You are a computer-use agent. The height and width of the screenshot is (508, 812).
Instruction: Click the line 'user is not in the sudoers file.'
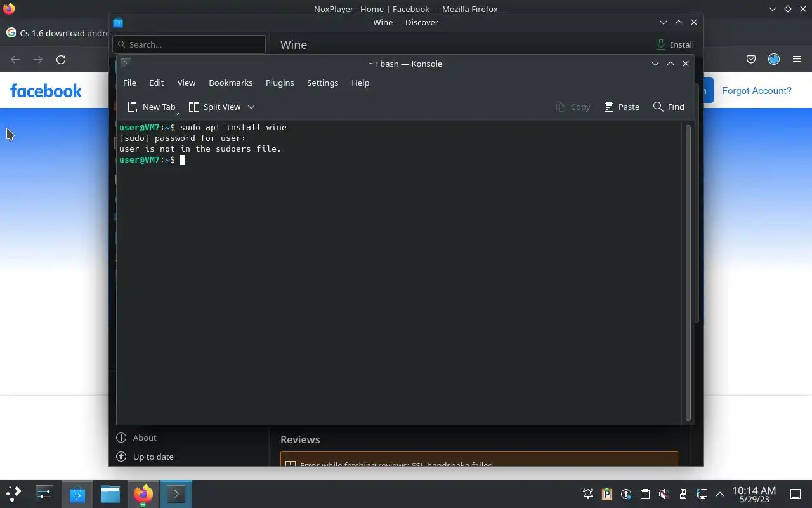(200, 149)
